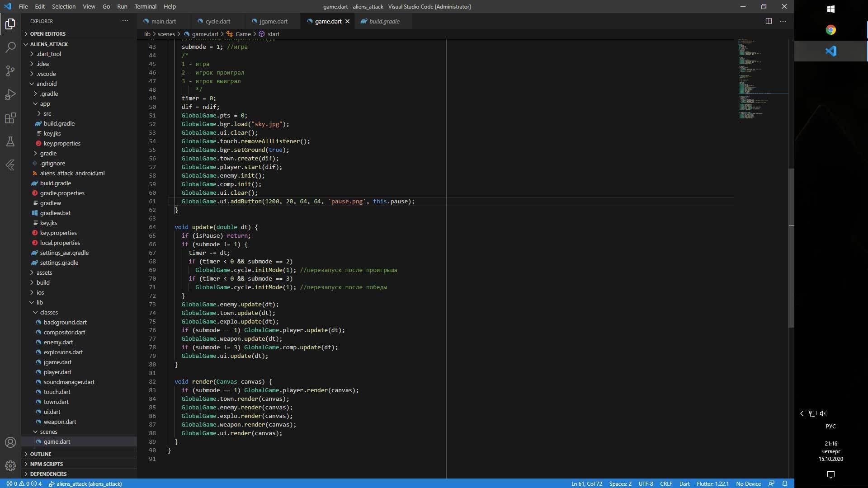Collapse the ALIENS_ATTACK root folder
This screenshot has width=868, height=488.
49,44
